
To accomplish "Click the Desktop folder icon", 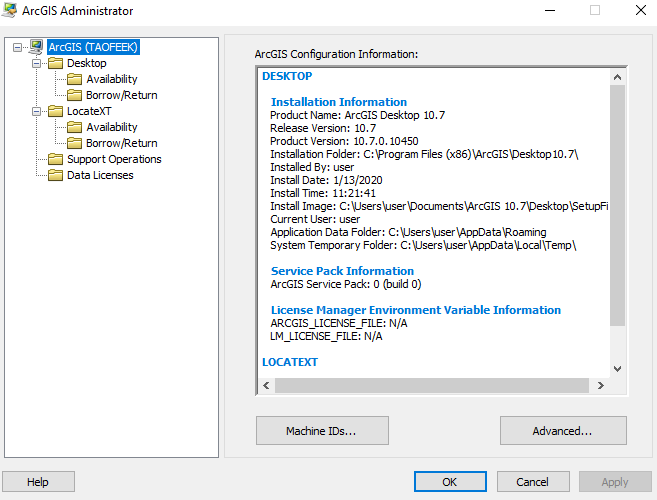I will point(55,63).
